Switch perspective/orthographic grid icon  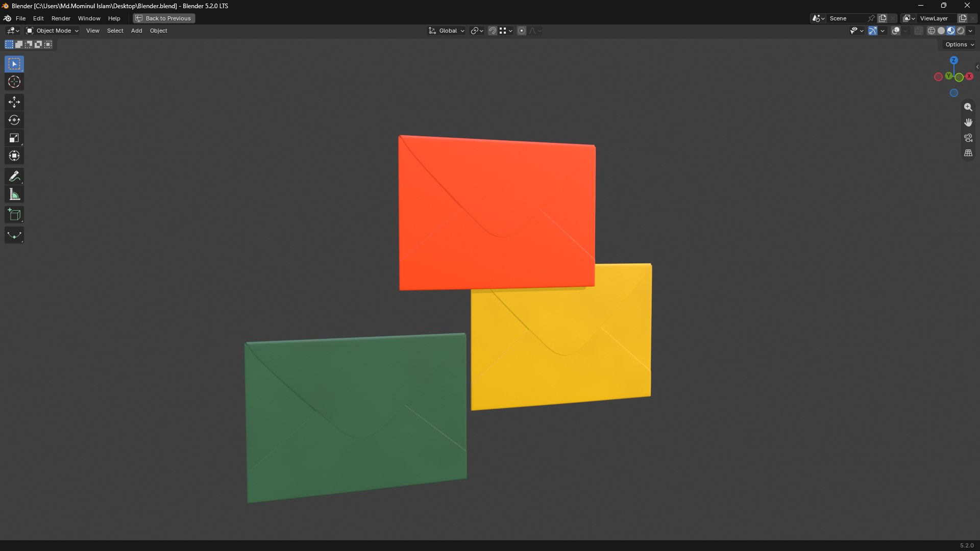coord(968,153)
